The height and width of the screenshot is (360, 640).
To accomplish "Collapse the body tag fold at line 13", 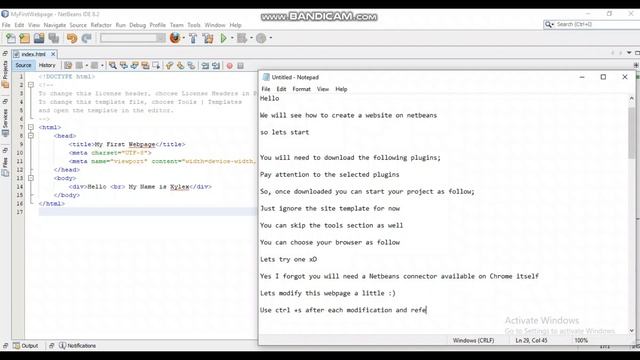I will coord(31,178).
